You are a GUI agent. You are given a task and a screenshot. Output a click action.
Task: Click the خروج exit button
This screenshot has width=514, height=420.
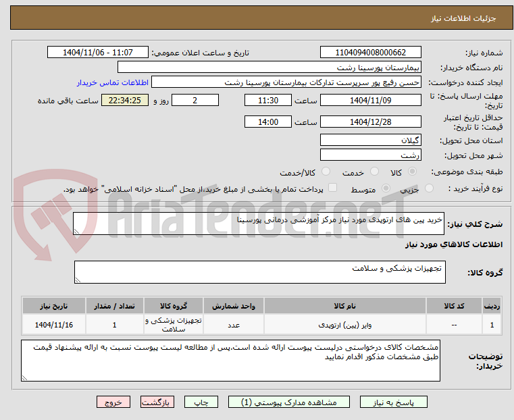click(113, 402)
